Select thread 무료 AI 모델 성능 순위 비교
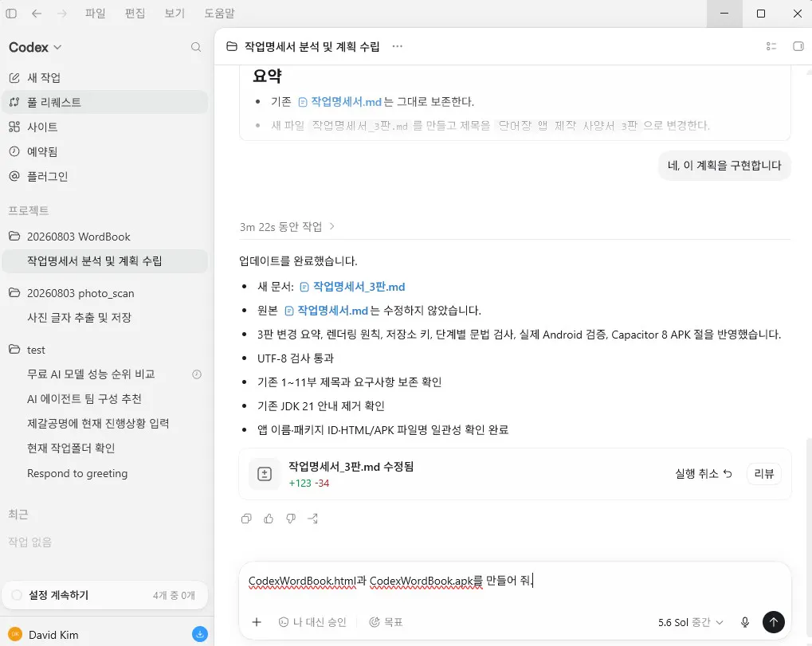The image size is (812, 646). click(x=105, y=374)
